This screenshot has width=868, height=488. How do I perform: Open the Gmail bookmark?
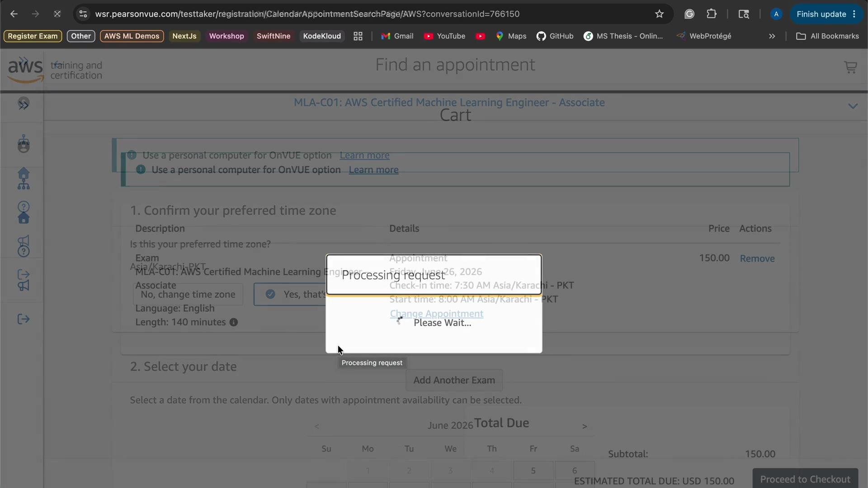coord(397,36)
